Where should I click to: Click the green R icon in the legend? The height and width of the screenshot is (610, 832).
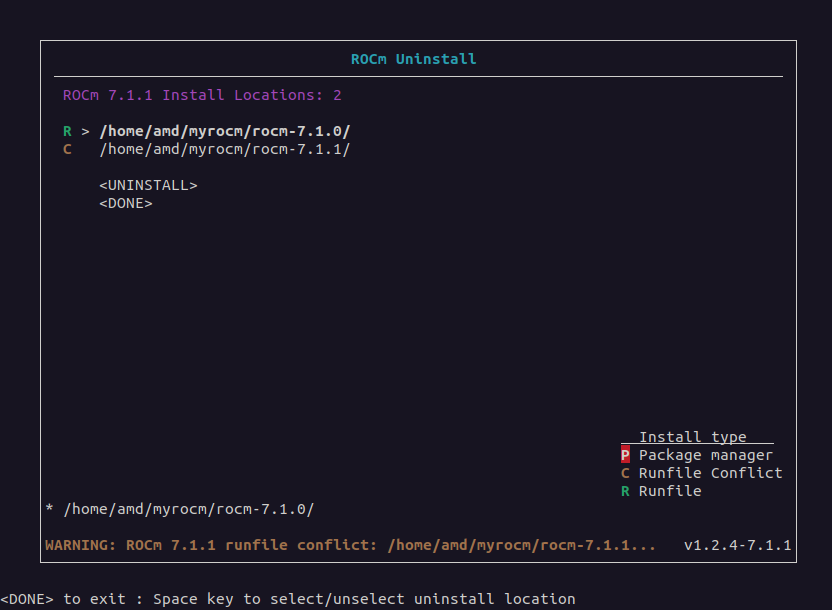[x=625, y=491]
